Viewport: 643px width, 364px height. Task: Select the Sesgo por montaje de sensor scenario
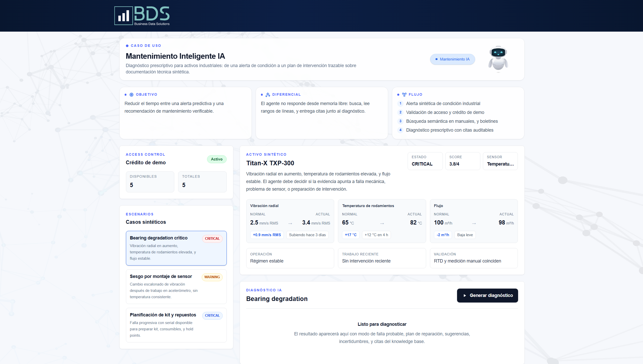click(x=176, y=287)
